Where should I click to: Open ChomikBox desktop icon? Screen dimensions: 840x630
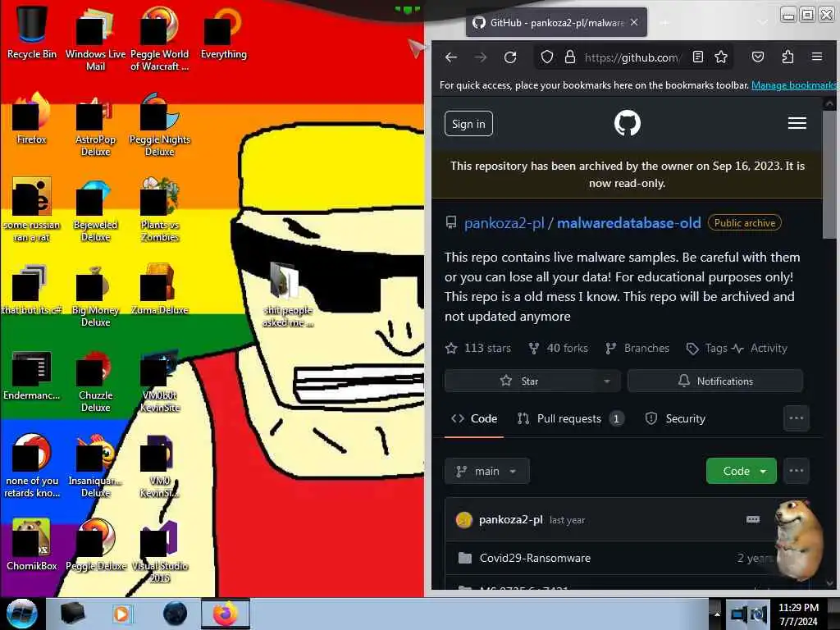coord(32,545)
